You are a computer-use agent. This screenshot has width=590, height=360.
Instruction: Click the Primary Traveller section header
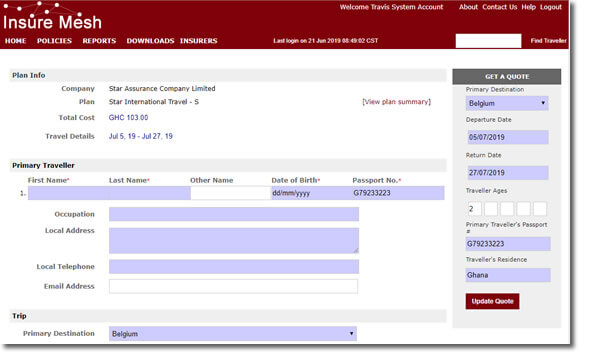(228, 165)
